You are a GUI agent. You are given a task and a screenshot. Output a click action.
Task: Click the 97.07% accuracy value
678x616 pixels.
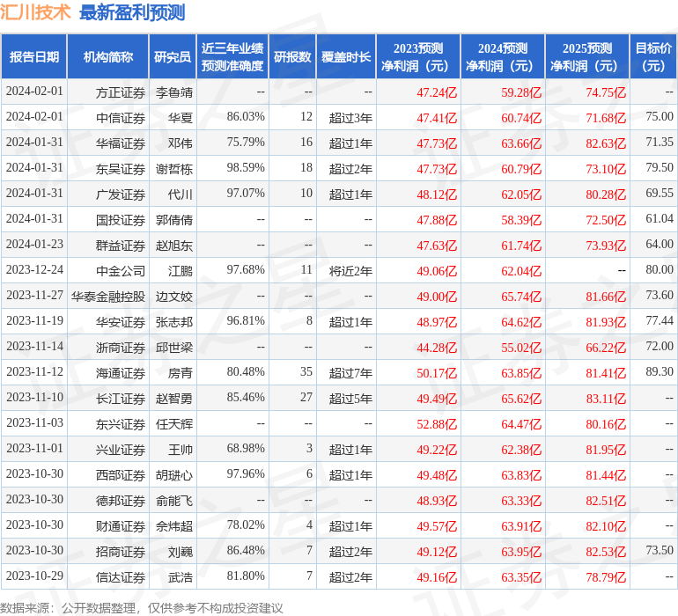[x=246, y=194]
